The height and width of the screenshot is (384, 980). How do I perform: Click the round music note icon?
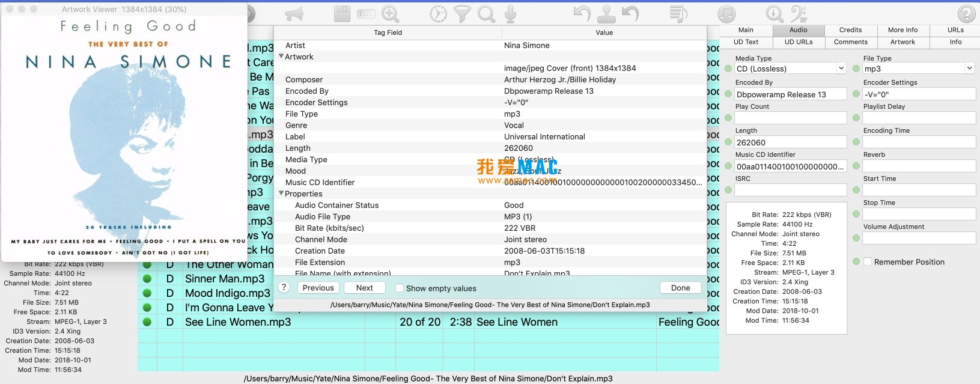tap(726, 13)
